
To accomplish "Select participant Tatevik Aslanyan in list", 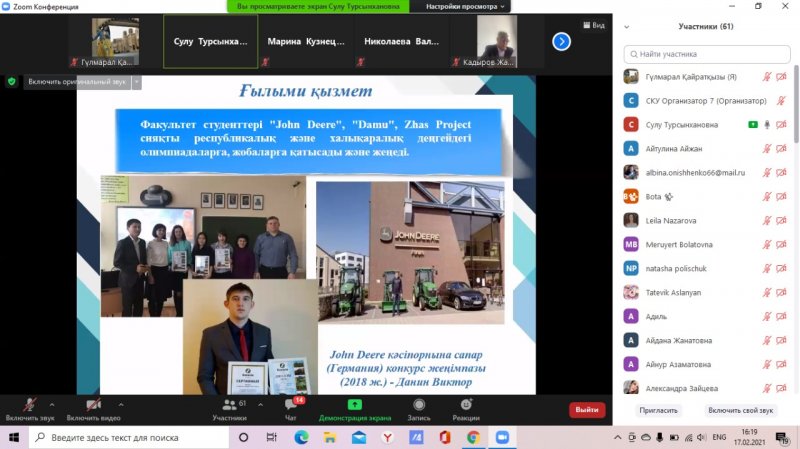I will (x=707, y=292).
